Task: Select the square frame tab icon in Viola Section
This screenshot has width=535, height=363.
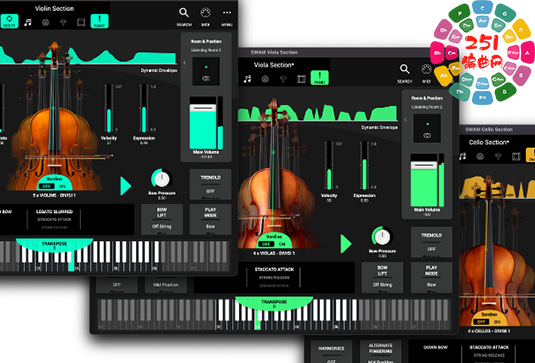Action: point(301,79)
